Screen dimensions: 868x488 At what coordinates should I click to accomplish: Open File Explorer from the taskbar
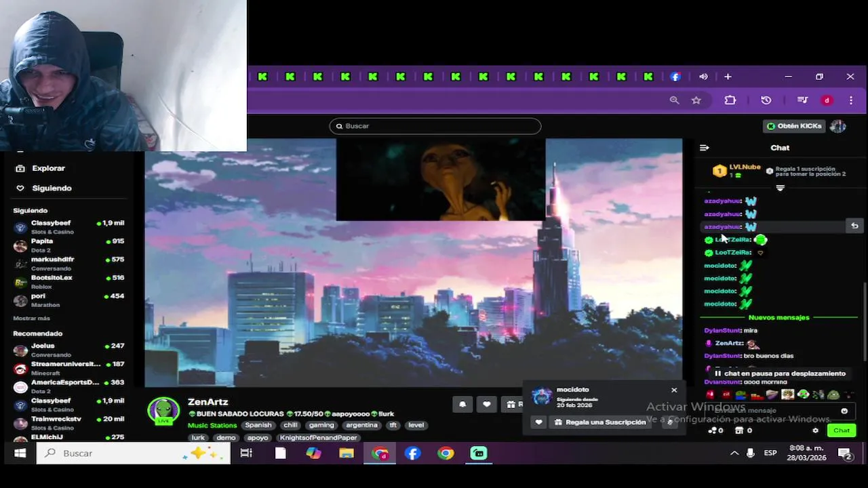point(347,453)
